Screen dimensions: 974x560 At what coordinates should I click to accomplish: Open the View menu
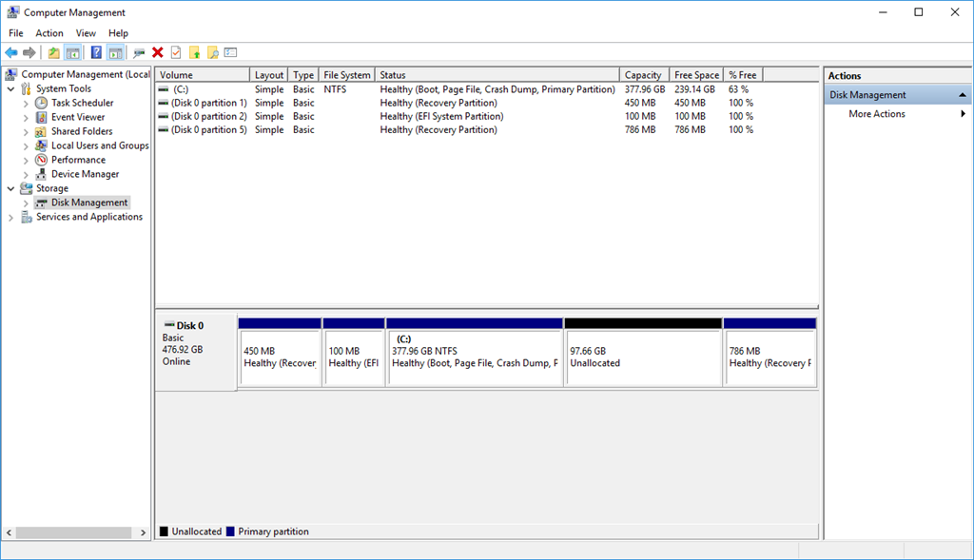pyautogui.click(x=86, y=33)
